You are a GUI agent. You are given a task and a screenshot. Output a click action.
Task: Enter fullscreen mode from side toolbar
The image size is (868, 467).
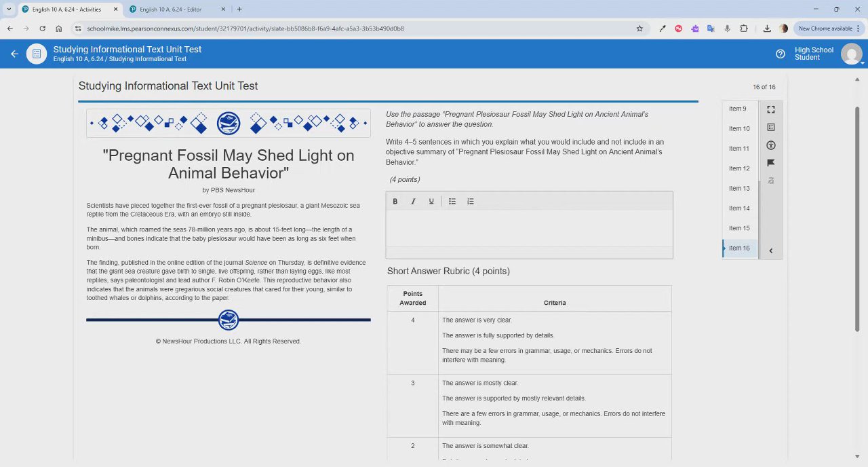tap(771, 109)
